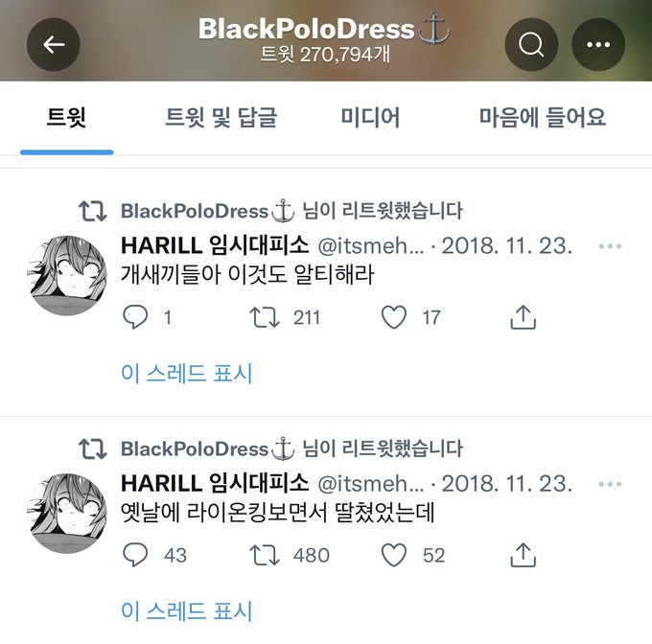Go back using the arrow icon
652x644 pixels.
[x=54, y=44]
